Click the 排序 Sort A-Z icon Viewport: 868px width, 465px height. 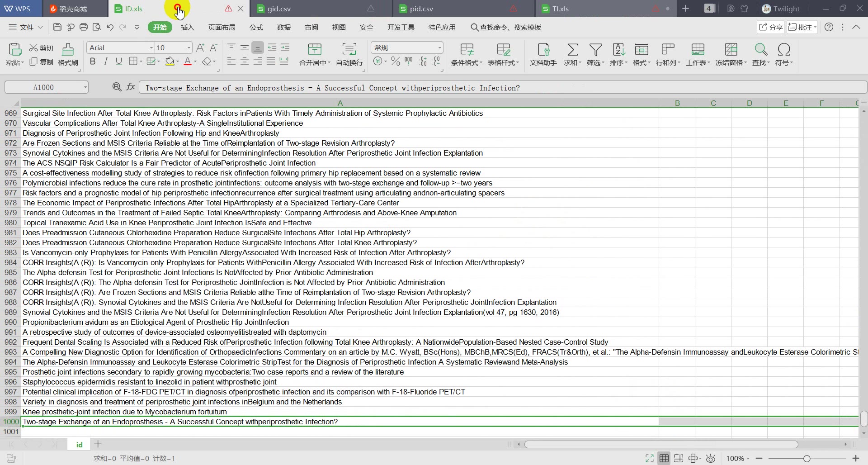(618, 49)
